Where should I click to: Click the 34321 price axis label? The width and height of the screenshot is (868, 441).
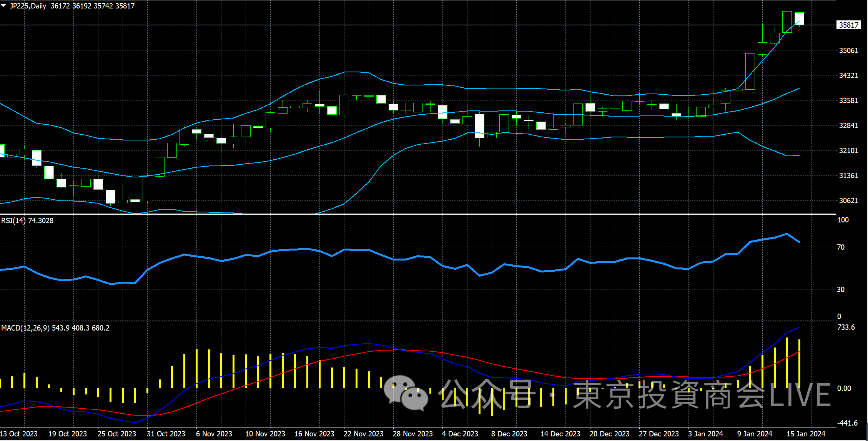(848, 75)
